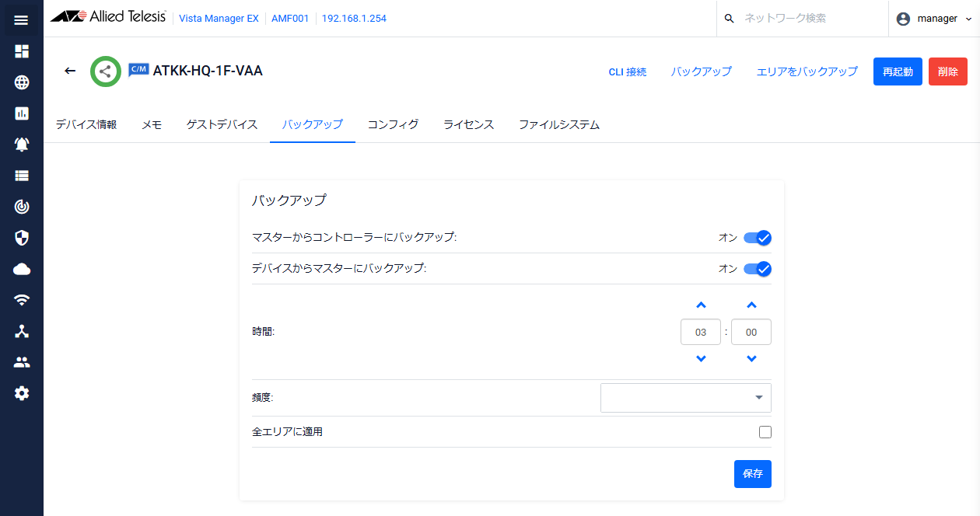The image size is (980, 516).
Task: Open the wireless management Wi-Fi icon
Action: pyautogui.click(x=21, y=299)
